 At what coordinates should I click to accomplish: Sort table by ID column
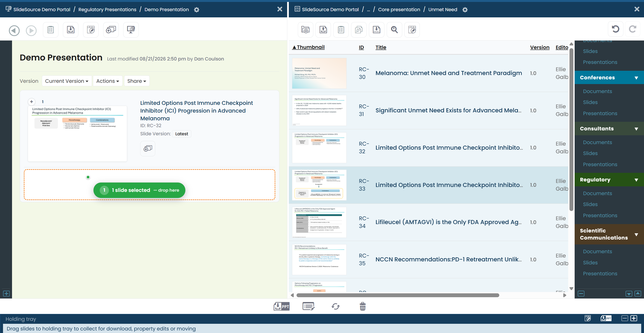click(361, 47)
